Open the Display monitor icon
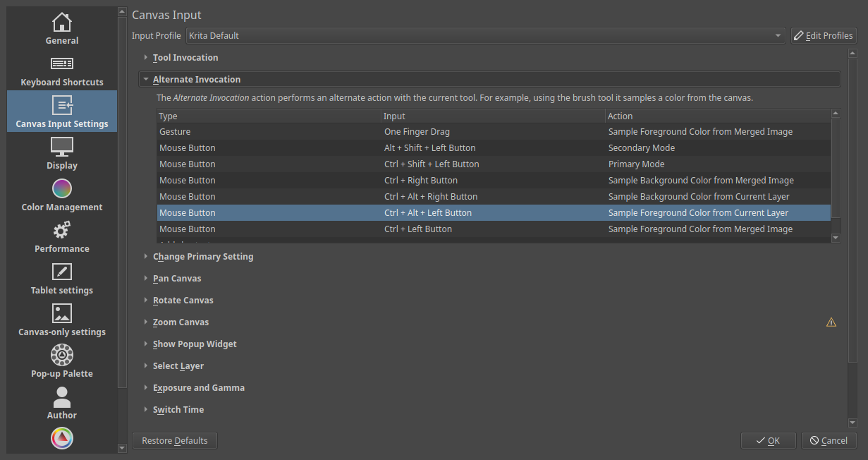868x460 pixels. 62,147
